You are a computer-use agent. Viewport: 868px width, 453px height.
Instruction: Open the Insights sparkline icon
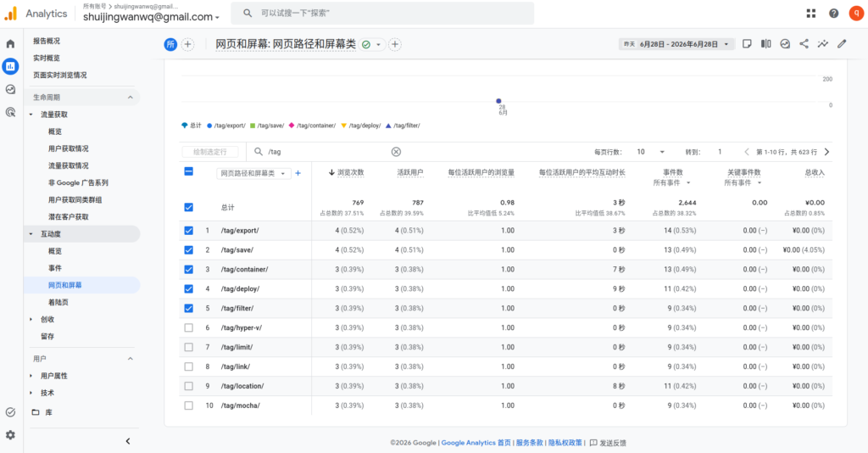coord(823,44)
